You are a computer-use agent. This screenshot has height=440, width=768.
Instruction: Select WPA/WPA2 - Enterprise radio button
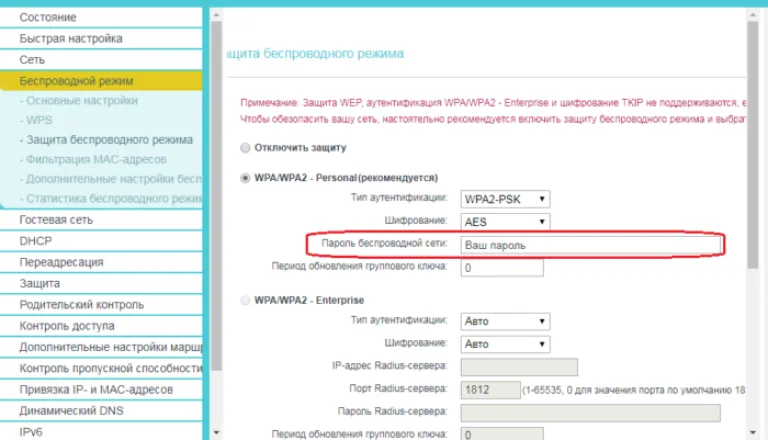pyautogui.click(x=245, y=300)
